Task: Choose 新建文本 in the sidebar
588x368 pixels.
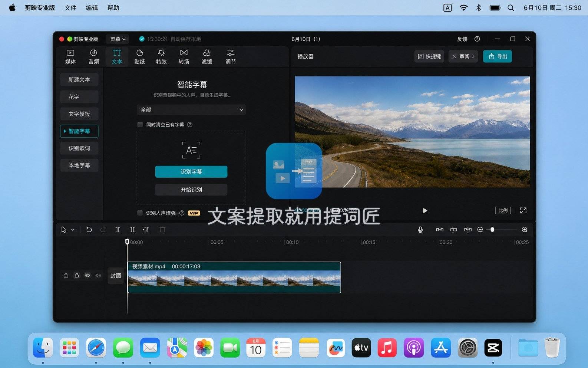Action: pos(79,80)
